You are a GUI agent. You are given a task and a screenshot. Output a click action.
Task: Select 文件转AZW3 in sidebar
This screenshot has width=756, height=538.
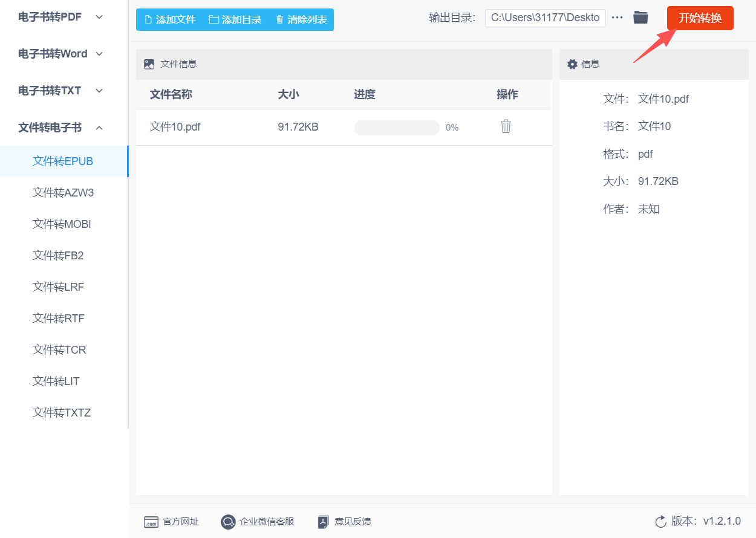pyautogui.click(x=64, y=193)
